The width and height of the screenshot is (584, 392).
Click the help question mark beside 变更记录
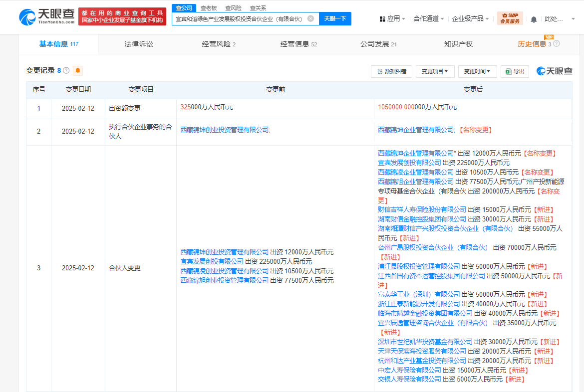point(66,70)
